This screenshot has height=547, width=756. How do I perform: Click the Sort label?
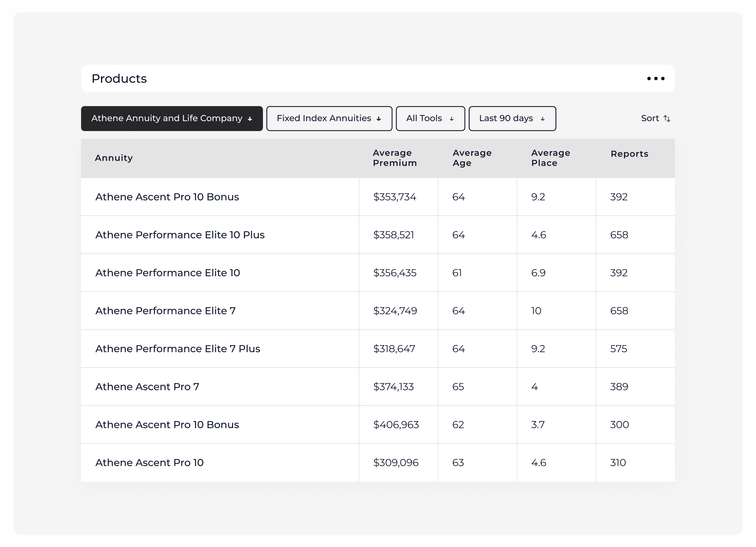[x=650, y=118]
